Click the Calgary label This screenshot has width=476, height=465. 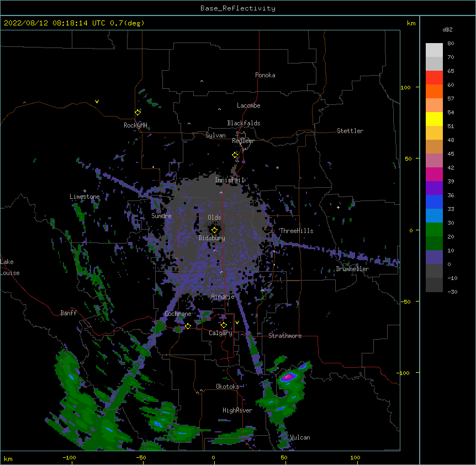221,333
